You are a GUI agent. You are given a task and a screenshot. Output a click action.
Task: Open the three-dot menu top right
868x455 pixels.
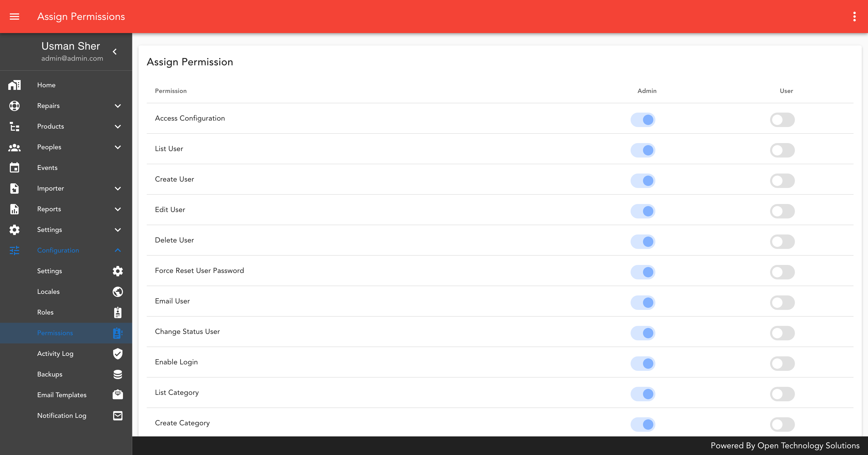click(855, 17)
